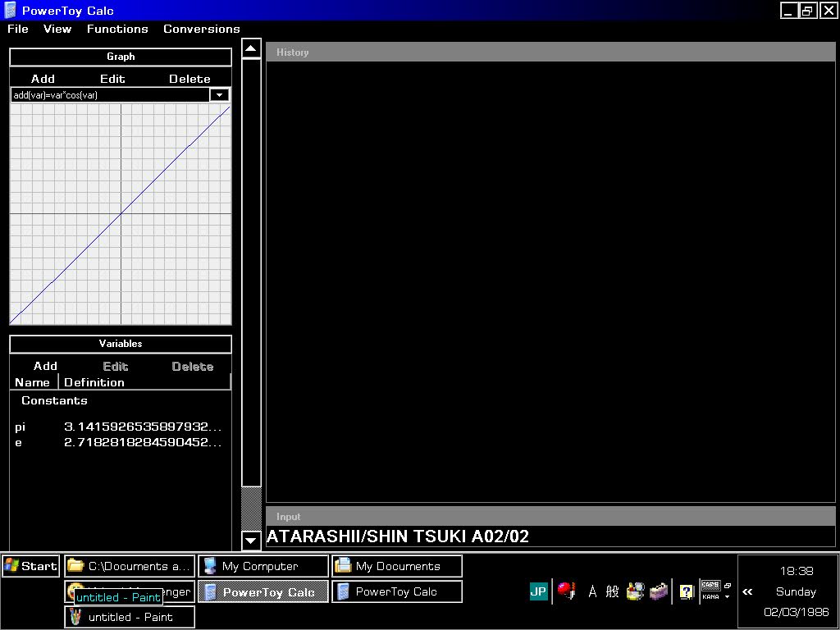Click the Definition column header
This screenshot has height=630, width=840.
(144, 382)
